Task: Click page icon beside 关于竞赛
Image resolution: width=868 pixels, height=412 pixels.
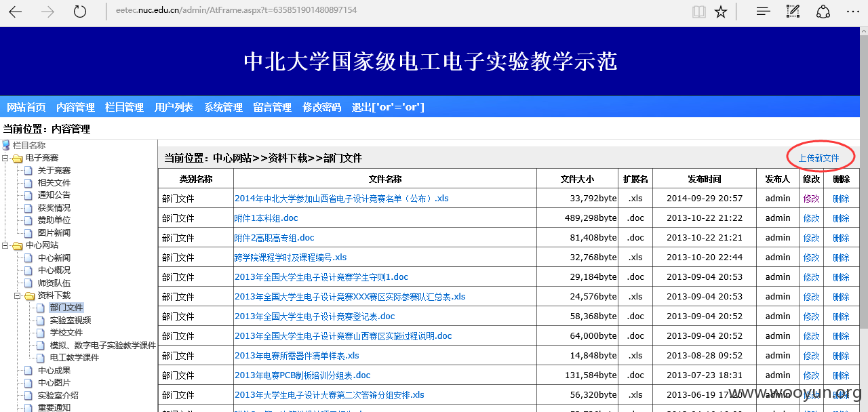Action: coord(28,171)
